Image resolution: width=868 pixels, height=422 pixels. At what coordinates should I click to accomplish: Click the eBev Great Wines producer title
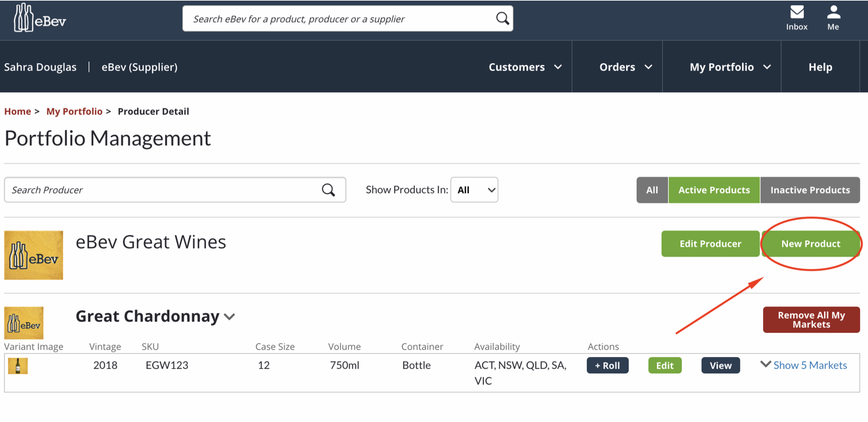click(151, 242)
